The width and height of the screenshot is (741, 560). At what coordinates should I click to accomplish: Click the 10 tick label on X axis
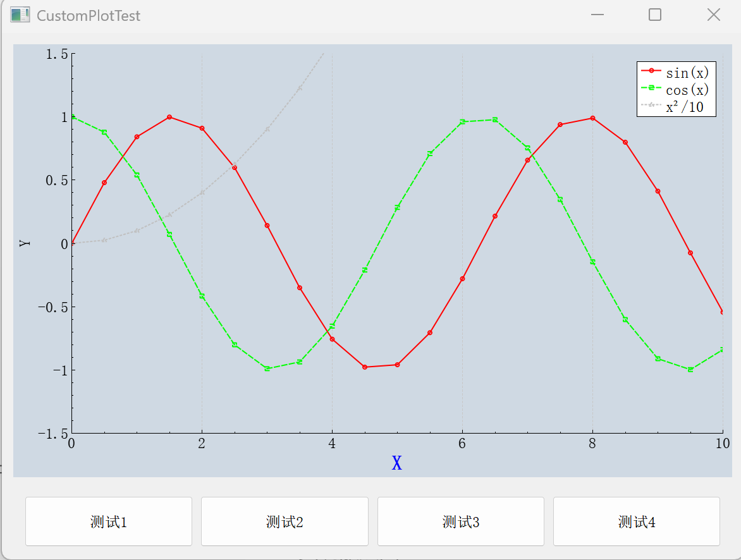coord(723,443)
